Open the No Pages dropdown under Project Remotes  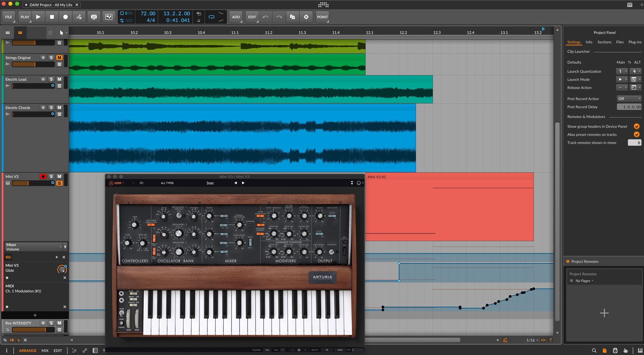[583, 281]
